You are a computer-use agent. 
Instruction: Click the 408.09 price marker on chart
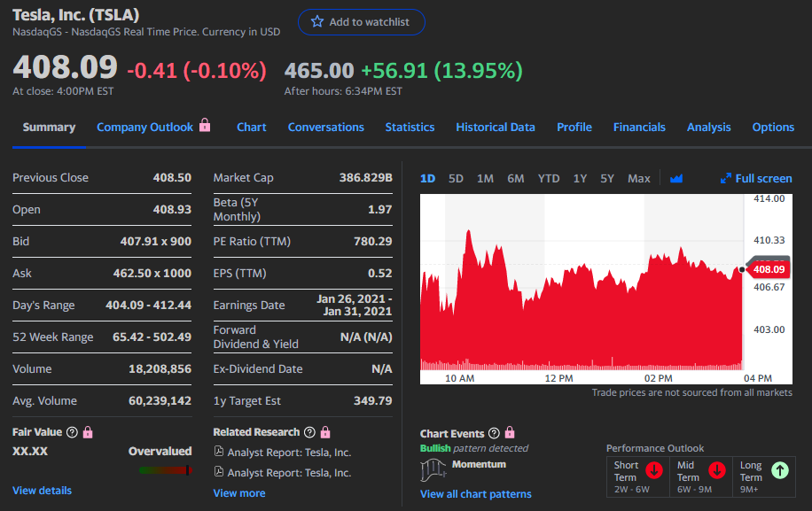[769, 269]
